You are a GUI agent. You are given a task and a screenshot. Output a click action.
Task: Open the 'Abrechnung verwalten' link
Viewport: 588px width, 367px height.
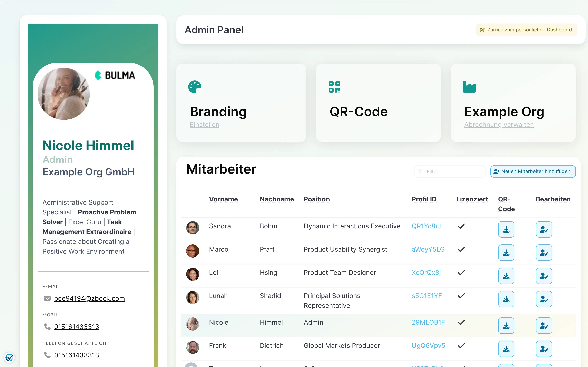(x=499, y=125)
